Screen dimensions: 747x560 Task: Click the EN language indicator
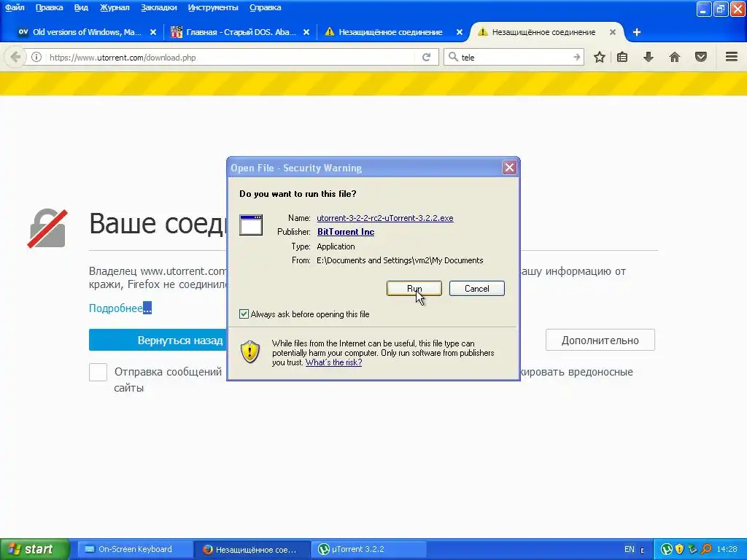[630, 549]
